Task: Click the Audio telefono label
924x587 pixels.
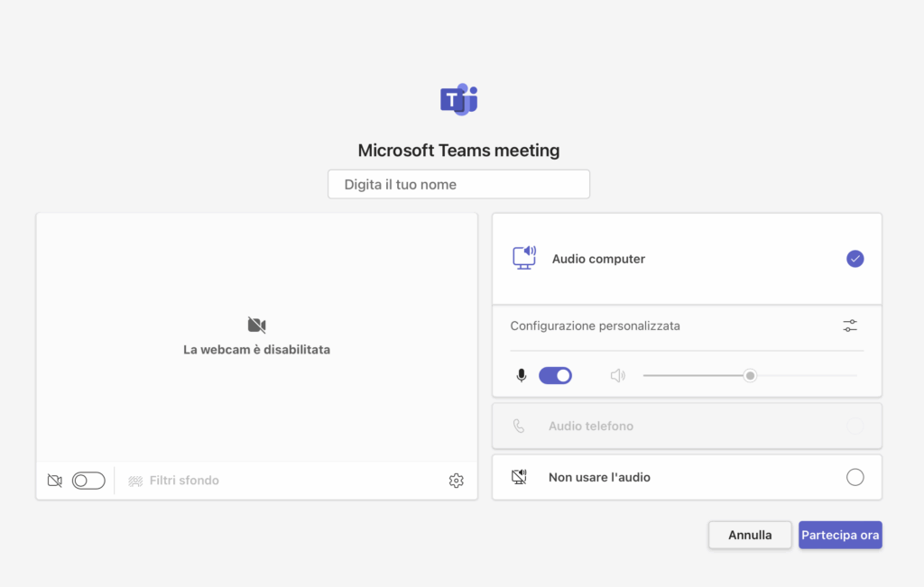Action: click(x=591, y=426)
